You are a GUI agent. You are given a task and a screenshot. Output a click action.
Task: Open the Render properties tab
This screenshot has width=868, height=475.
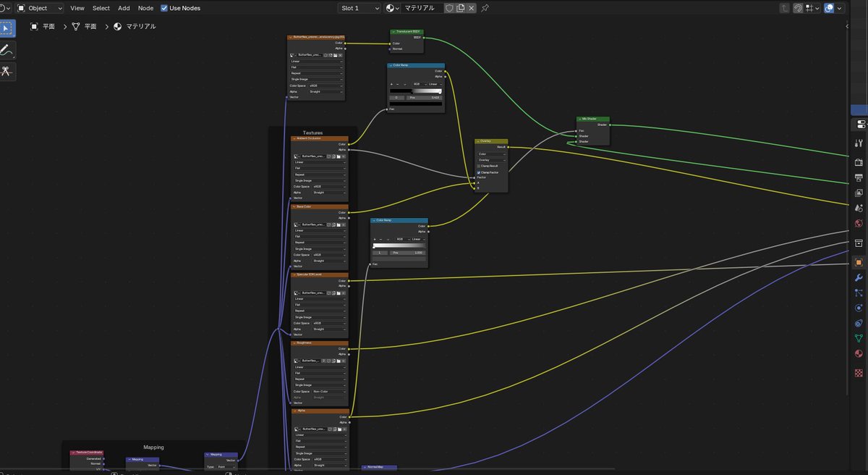pos(859,162)
